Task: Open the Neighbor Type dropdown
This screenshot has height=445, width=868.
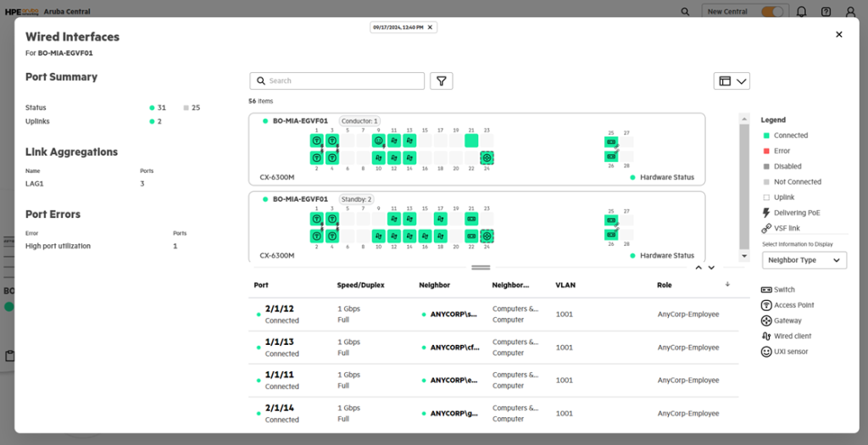Action: click(x=804, y=260)
